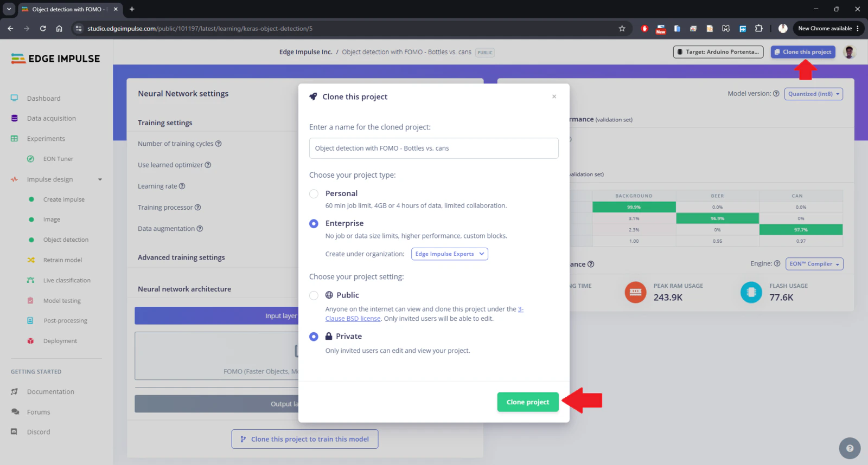Open the browser home page
Image resolution: width=868 pixels, height=465 pixels.
59,28
